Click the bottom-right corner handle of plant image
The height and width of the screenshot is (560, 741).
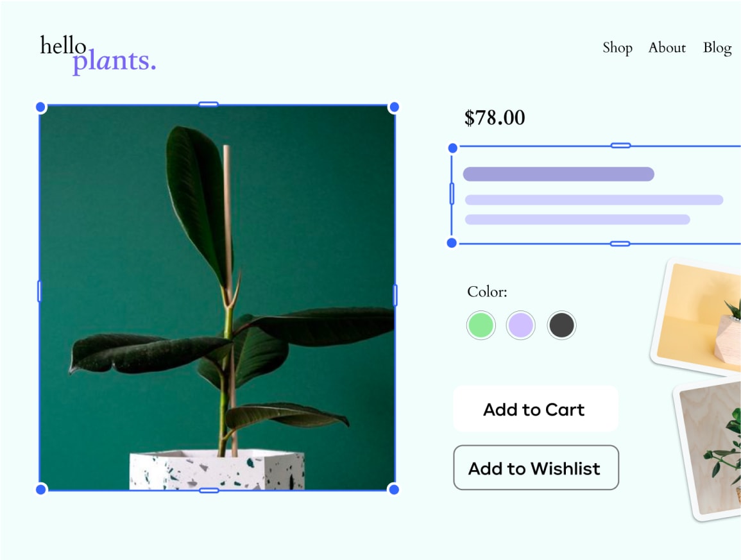(x=394, y=489)
